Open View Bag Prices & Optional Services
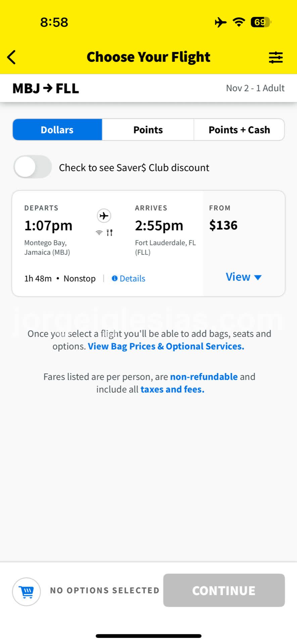This screenshot has width=297, height=644. (166, 346)
